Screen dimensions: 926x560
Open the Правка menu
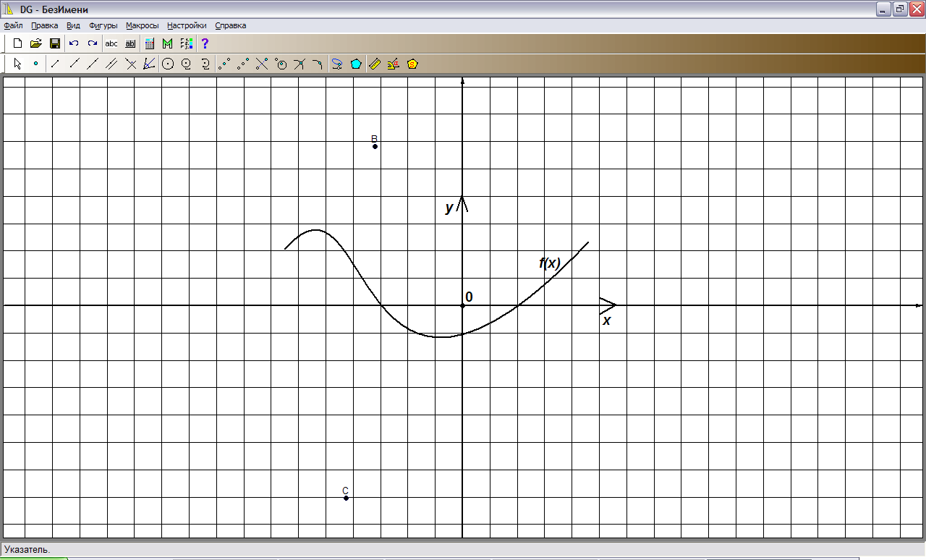coord(45,25)
